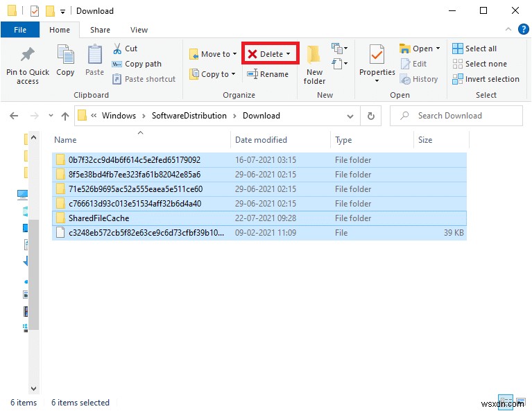This screenshot has width=532, height=411.
Task: Click Download in the address breadcrumb
Action: click(x=261, y=116)
